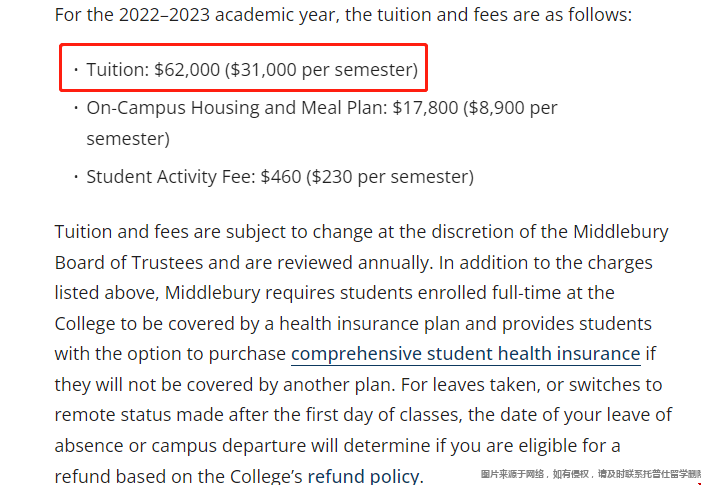Click the bullet dot before Tuition
The width and height of the screenshot is (701, 485).
click(76, 70)
